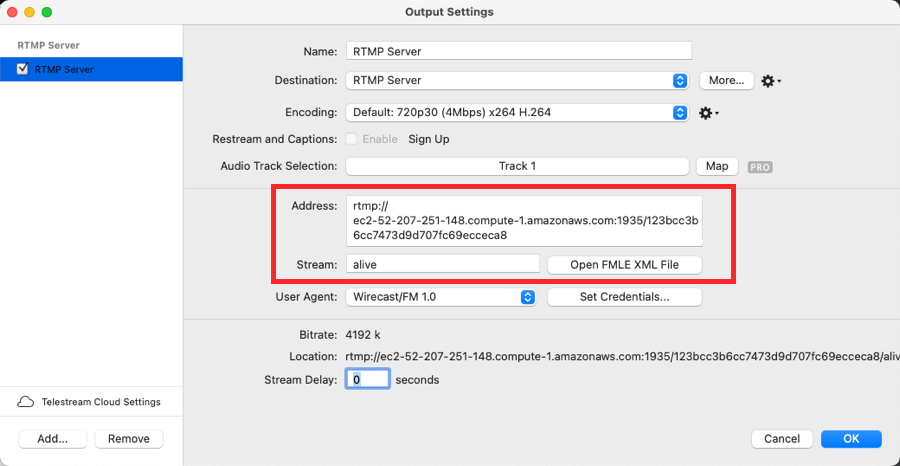The image size is (900, 466).
Task: Open the gear menu next to Destination
Action: pyautogui.click(x=770, y=81)
